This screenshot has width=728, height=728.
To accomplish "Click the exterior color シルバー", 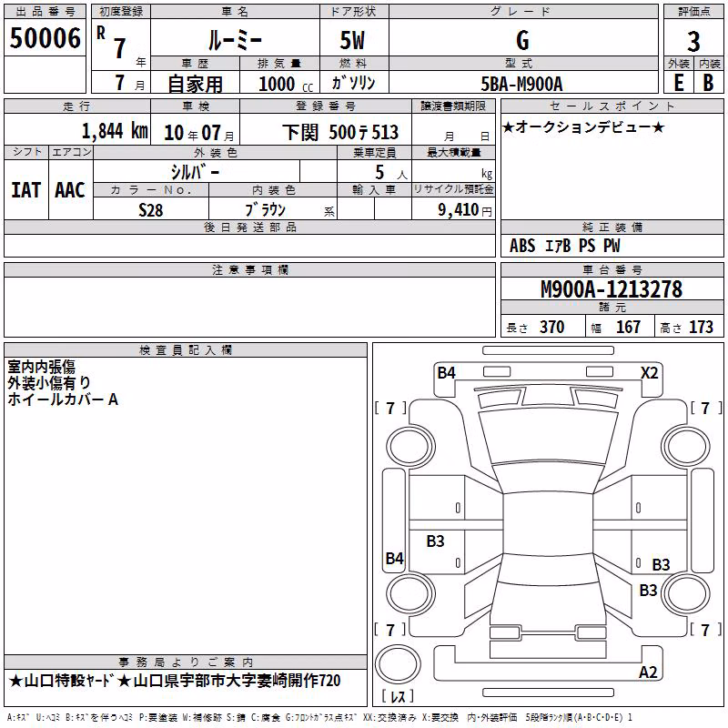I will pos(195,172).
